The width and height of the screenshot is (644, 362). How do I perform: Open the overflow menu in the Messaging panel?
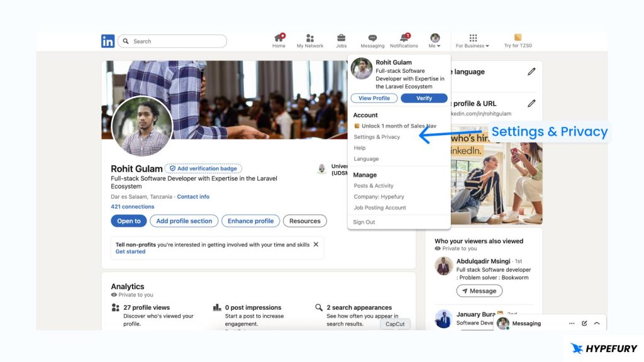tap(572, 323)
